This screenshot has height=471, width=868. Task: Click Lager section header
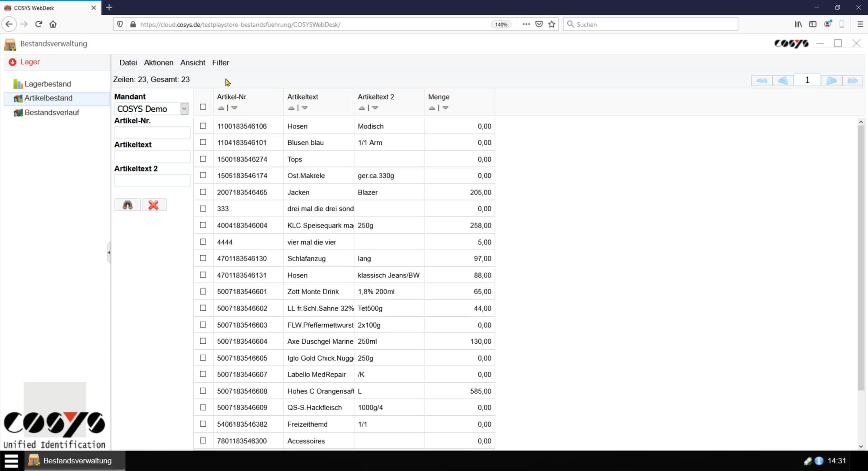tap(57, 62)
